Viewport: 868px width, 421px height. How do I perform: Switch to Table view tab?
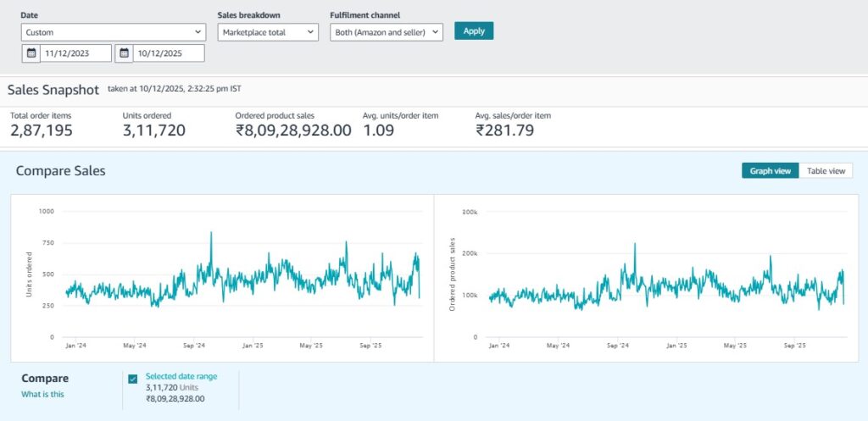coord(826,171)
